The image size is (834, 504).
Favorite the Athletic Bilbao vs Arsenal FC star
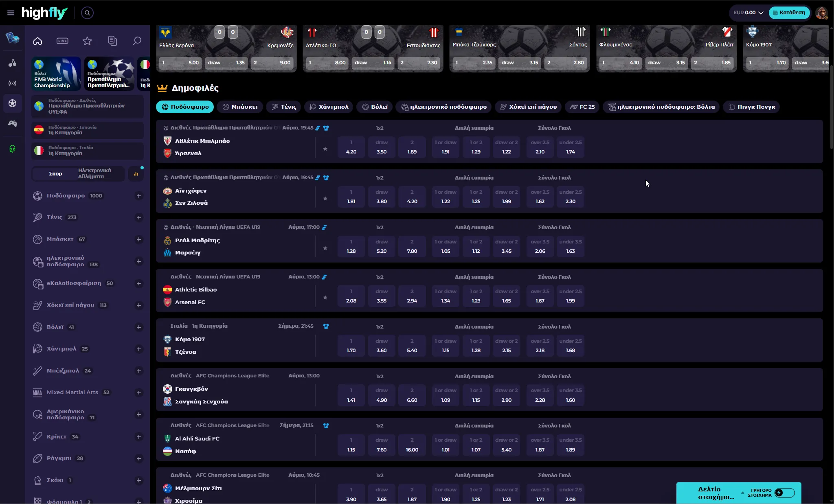pos(325,298)
